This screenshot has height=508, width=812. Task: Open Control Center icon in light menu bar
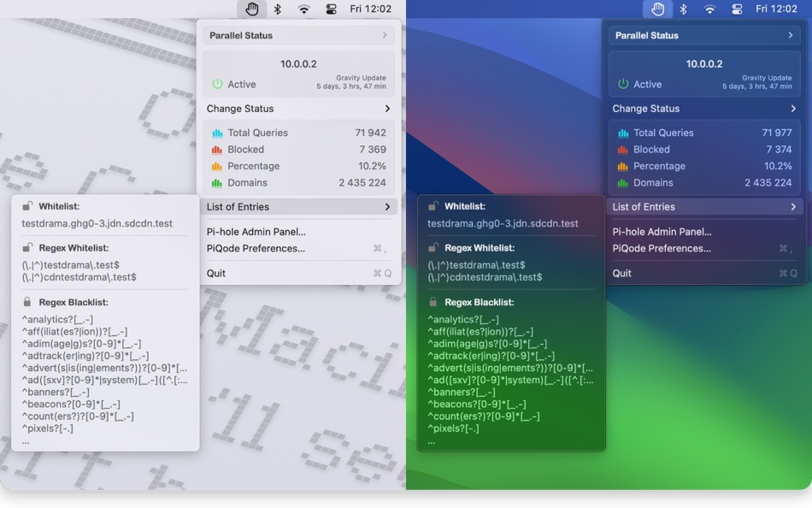(x=331, y=9)
